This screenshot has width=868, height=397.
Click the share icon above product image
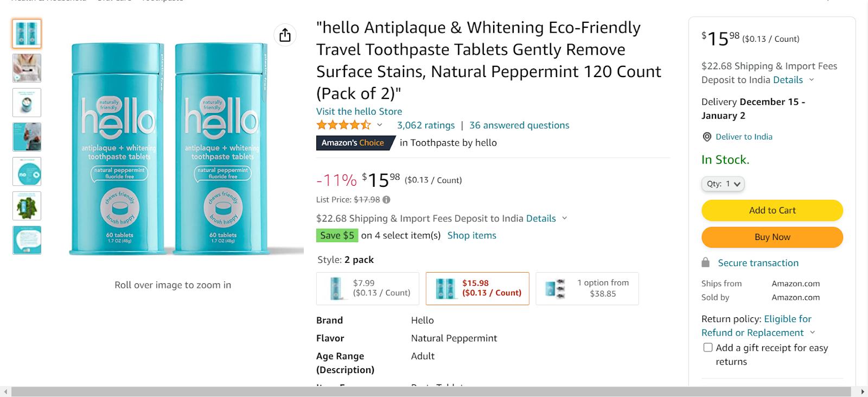[x=285, y=35]
